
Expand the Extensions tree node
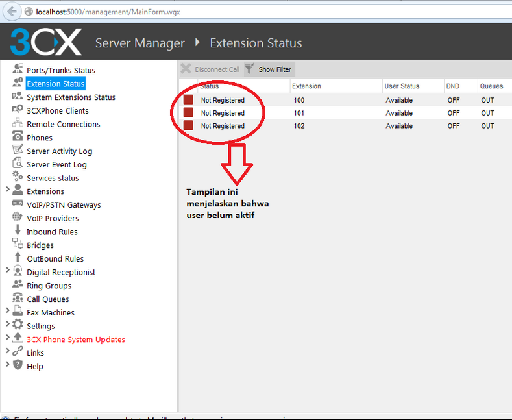8,190
